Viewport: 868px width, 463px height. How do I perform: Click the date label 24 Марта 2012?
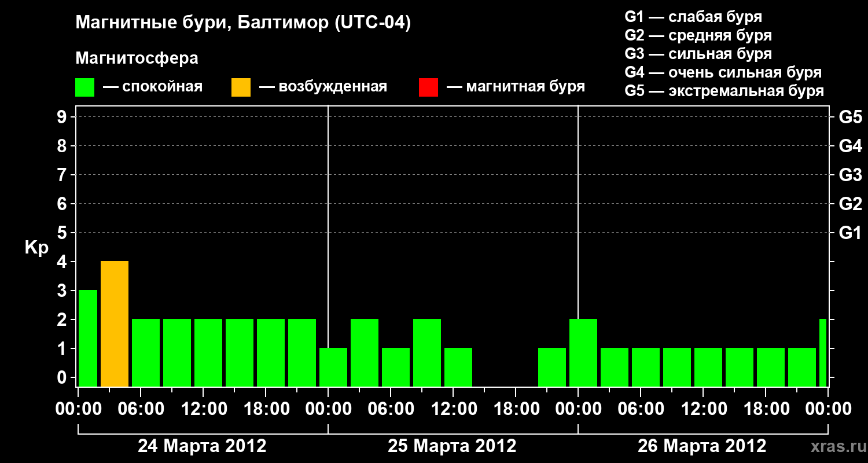[202, 446]
